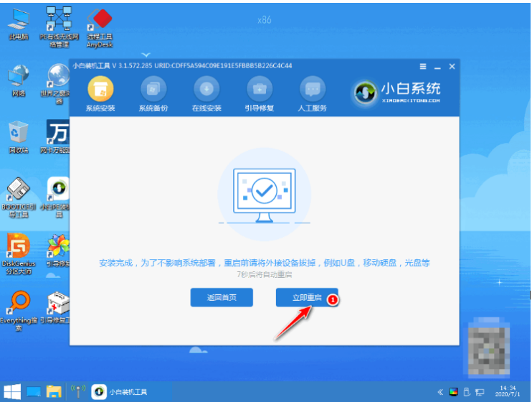The image size is (532, 402).
Task: Open 在线安装 download icon
Action: [x=206, y=89]
